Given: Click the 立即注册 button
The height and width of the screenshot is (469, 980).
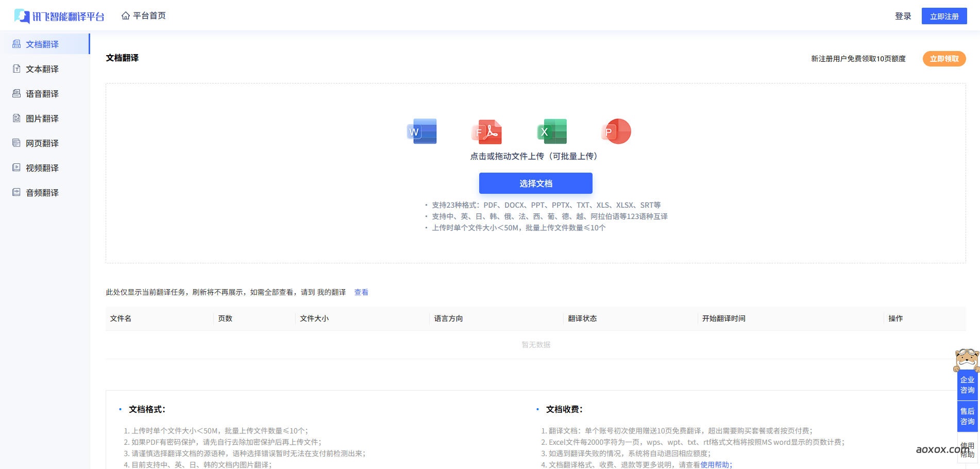Looking at the screenshot, I should [x=944, y=15].
